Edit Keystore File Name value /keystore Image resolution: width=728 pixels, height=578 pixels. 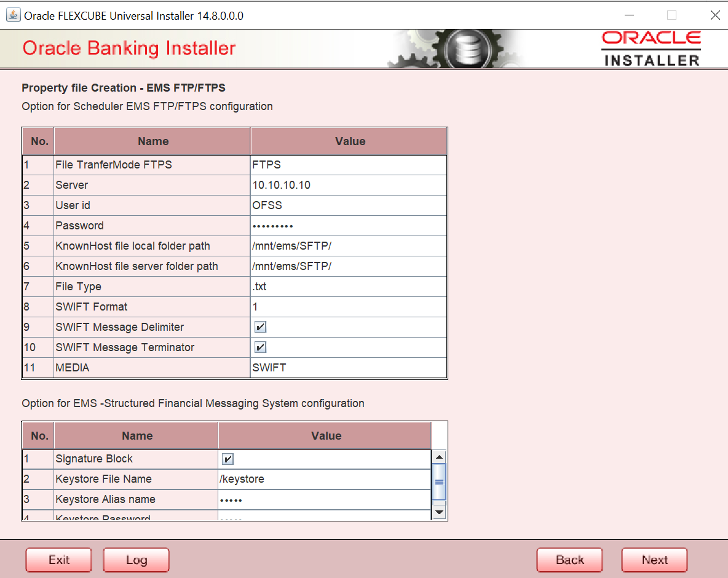click(x=325, y=479)
